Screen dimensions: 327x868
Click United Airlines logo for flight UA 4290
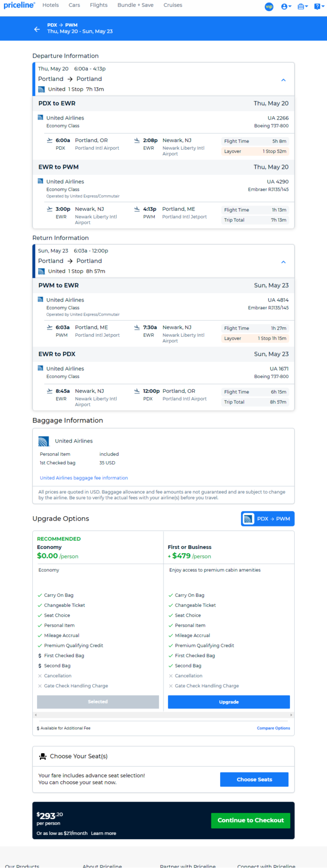(41, 182)
